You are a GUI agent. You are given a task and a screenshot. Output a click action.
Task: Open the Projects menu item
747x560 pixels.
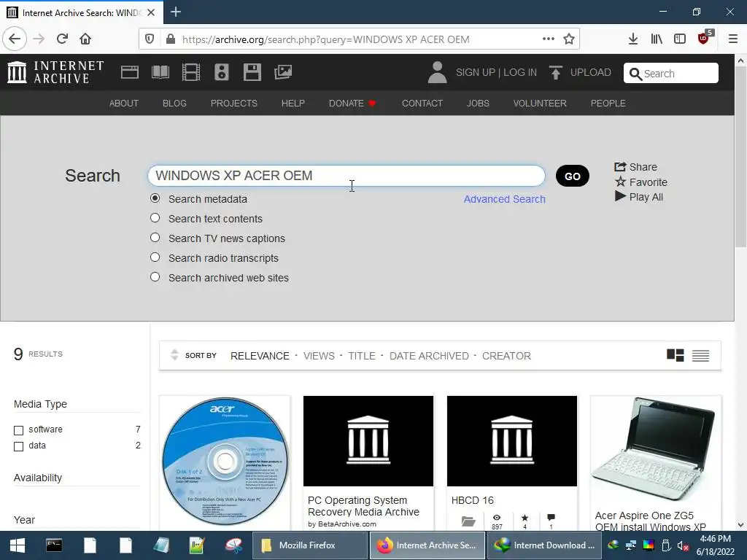(234, 104)
